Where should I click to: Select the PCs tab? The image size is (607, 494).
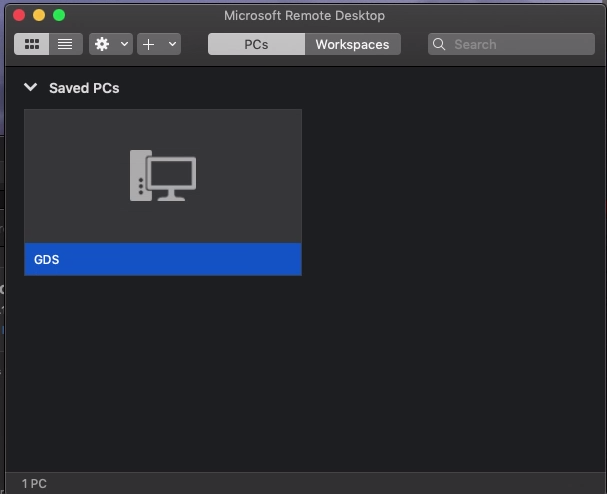(256, 44)
